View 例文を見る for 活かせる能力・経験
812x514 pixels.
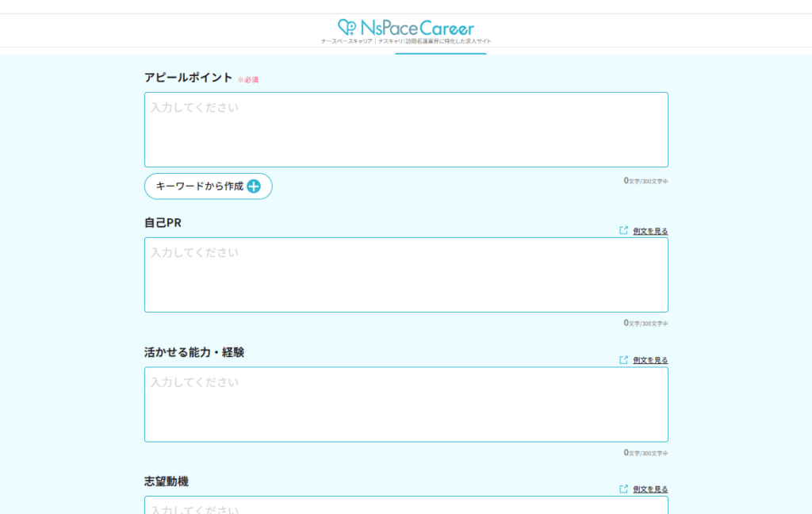(650, 360)
